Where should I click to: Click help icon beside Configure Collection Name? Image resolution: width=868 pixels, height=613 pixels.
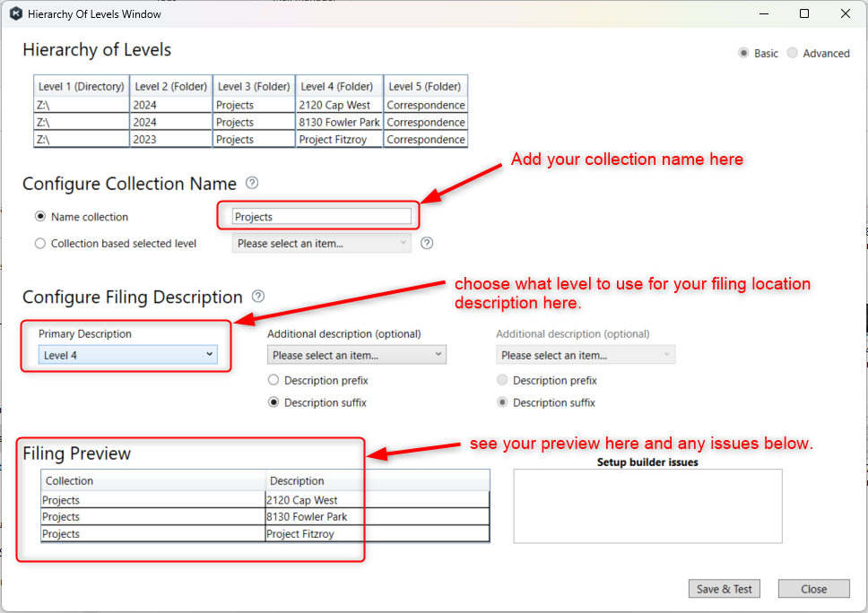[252, 183]
